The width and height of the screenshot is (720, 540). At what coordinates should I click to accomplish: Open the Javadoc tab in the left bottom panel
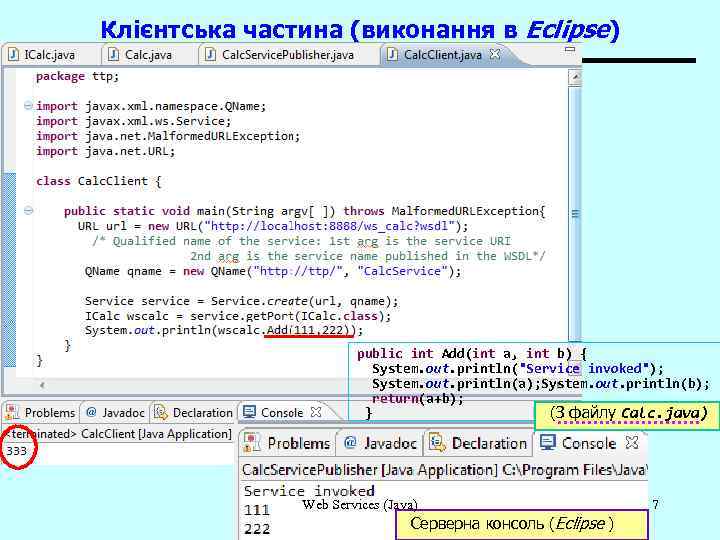pyautogui.click(x=115, y=412)
